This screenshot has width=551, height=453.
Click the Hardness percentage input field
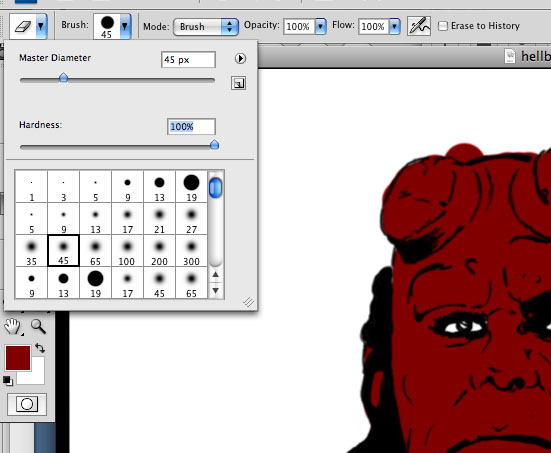[x=191, y=127]
